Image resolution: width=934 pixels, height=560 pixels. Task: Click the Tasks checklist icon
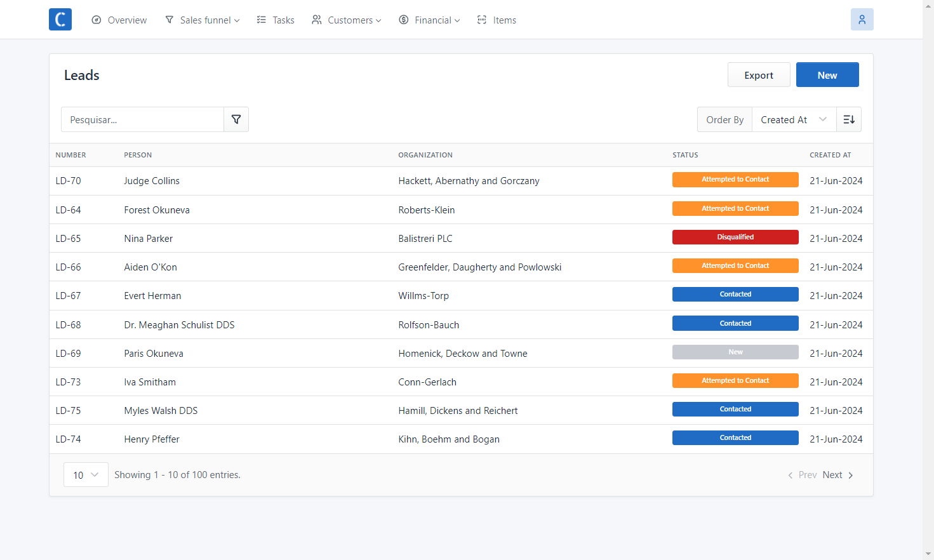pos(261,20)
